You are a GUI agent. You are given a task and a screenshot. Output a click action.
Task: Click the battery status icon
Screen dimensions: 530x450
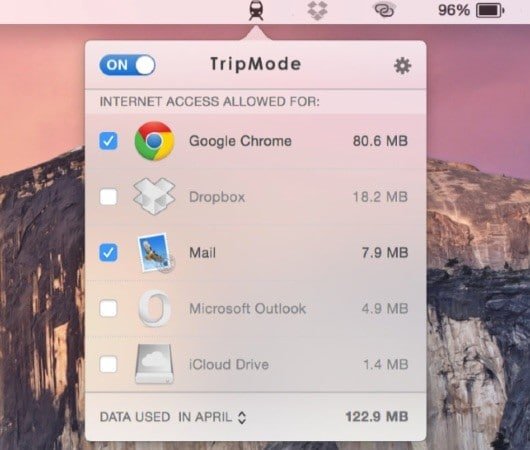click(x=490, y=10)
